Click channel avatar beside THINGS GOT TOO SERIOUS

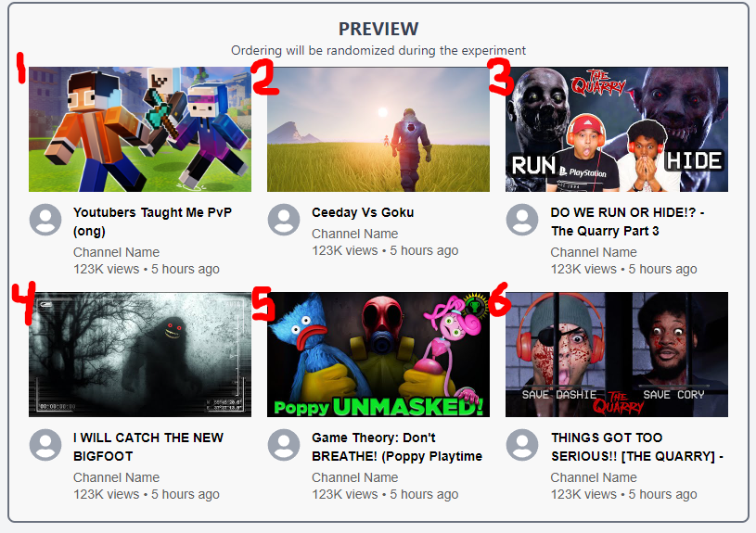click(x=521, y=444)
